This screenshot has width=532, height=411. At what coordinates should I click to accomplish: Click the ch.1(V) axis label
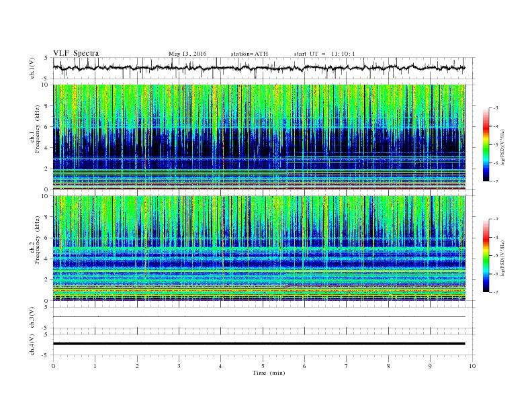[32, 68]
